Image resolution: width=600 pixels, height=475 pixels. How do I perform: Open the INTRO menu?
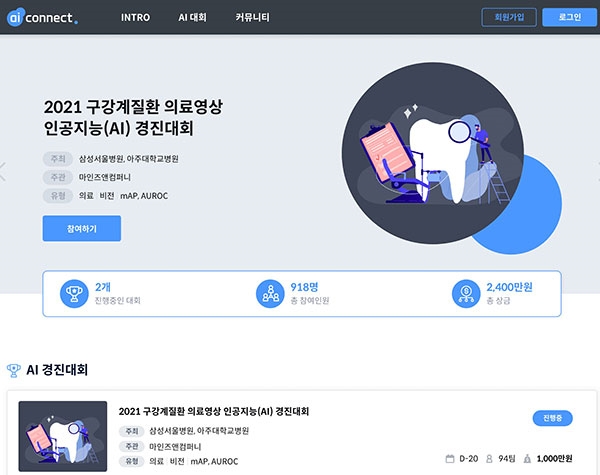[x=135, y=18]
